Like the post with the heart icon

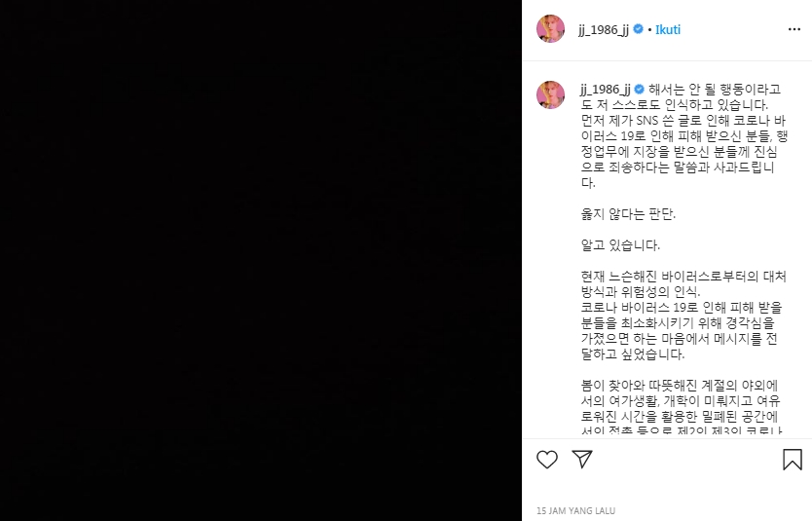pyautogui.click(x=547, y=460)
